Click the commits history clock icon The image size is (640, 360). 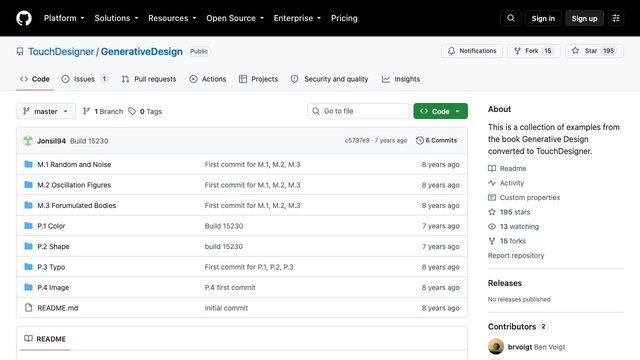pos(420,140)
